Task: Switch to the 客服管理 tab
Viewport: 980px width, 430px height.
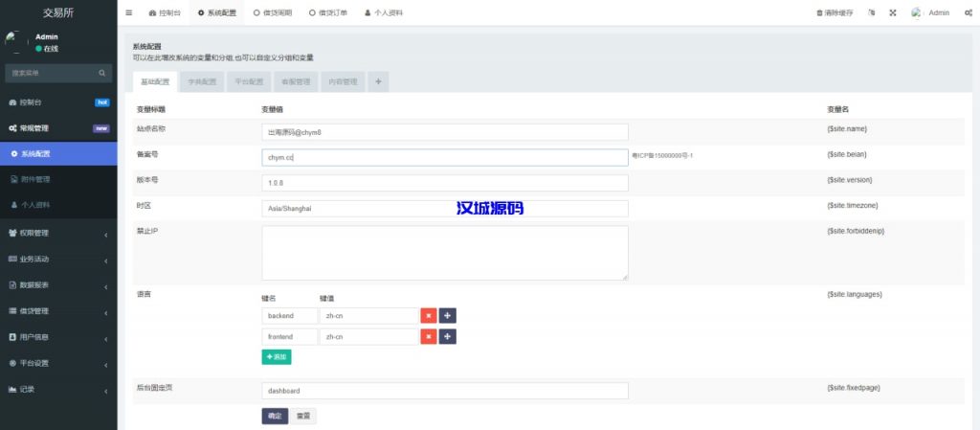Action: [296, 82]
